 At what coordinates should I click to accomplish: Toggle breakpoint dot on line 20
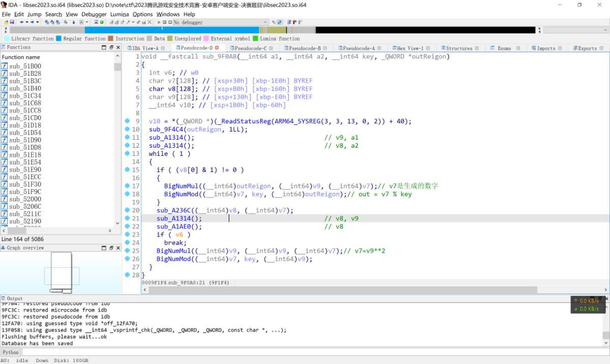click(127, 210)
